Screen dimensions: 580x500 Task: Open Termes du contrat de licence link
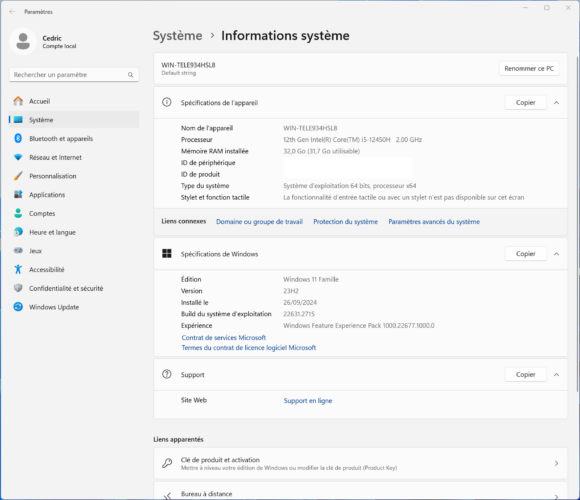point(249,348)
